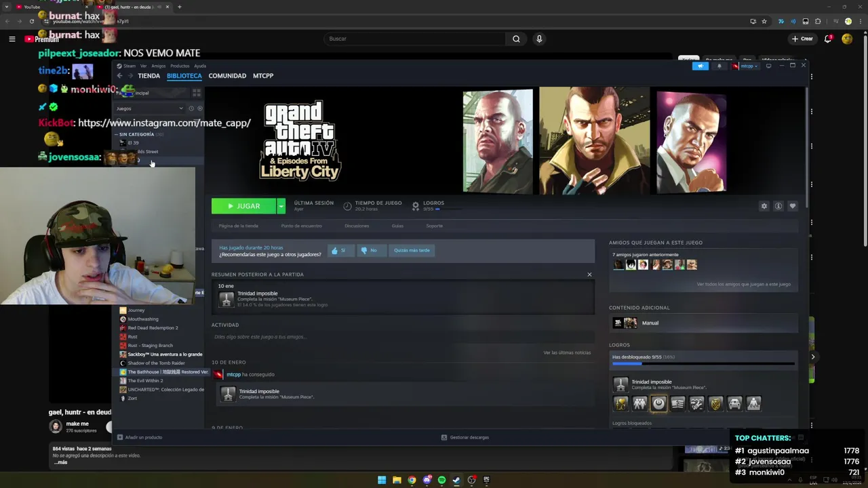Select The Bathhouse Restored Ver. entry
The image size is (868, 488).
click(x=163, y=372)
